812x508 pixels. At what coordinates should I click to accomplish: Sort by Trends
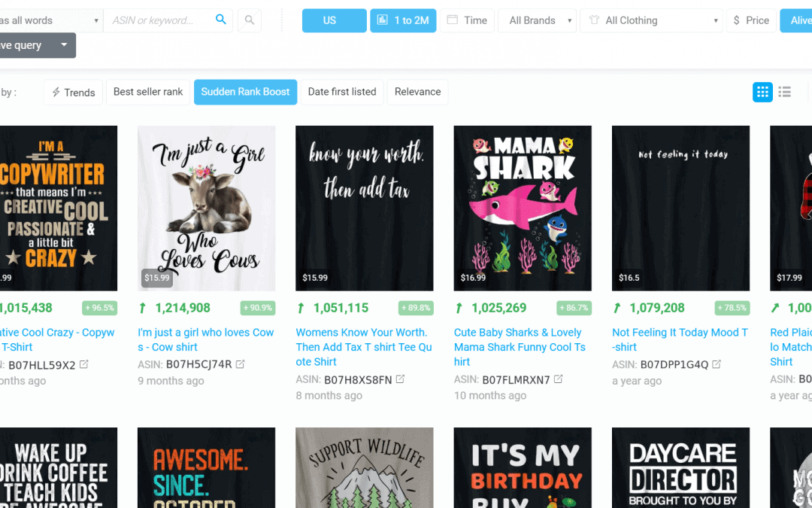(x=74, y=93)
